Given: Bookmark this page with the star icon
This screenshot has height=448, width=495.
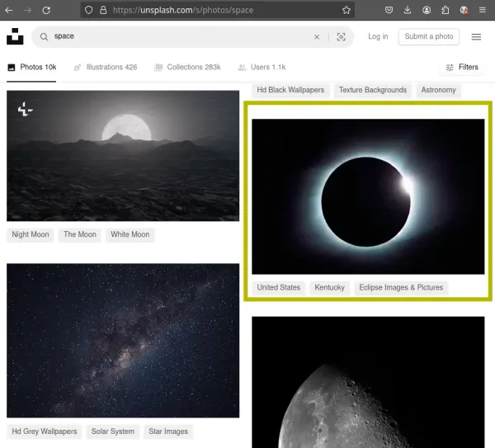Looking at the screenshot, I should coord(346,10).
